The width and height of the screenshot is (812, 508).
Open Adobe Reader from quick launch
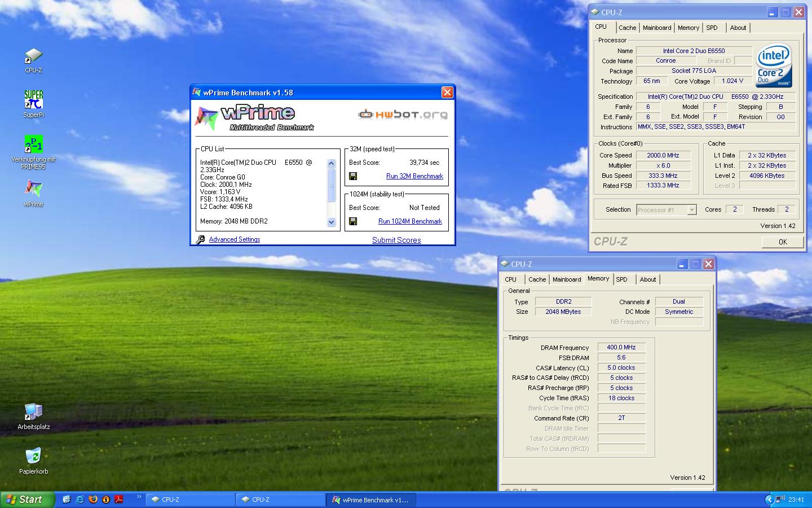(119, 500)
